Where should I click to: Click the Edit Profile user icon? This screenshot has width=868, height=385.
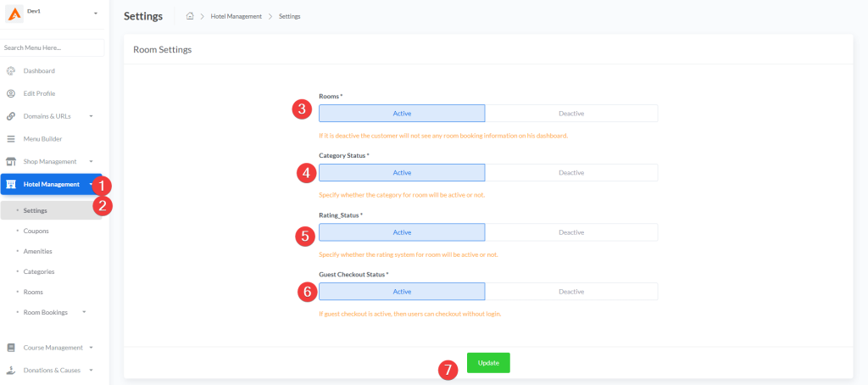[x=11, y=93]
